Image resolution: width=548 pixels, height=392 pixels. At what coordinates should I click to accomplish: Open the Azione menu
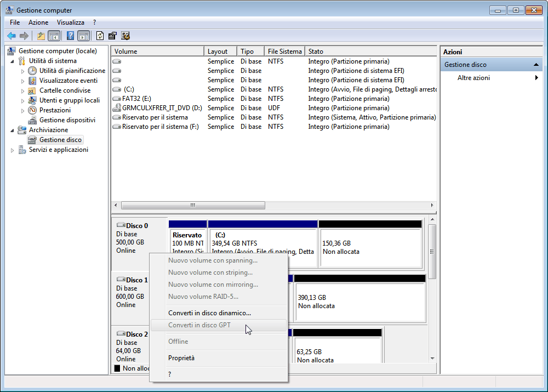(38, 22)
